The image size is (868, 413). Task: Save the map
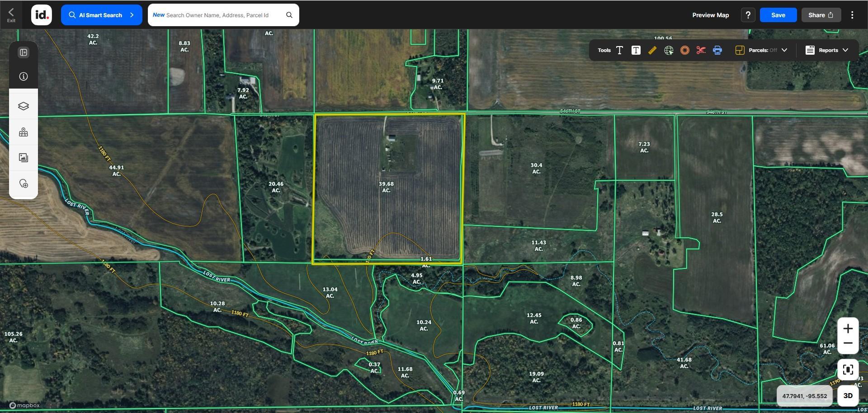(x=778, y=15)
